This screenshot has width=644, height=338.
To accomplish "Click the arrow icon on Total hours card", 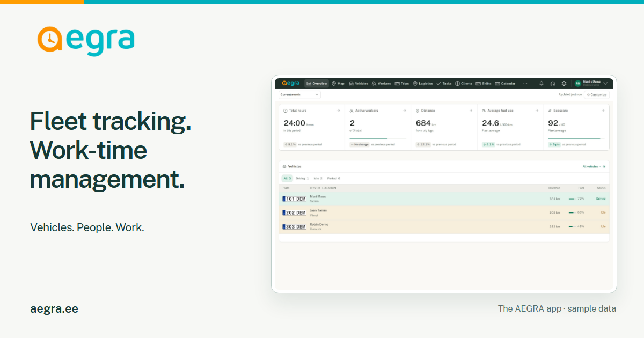I will click(338, 111).
